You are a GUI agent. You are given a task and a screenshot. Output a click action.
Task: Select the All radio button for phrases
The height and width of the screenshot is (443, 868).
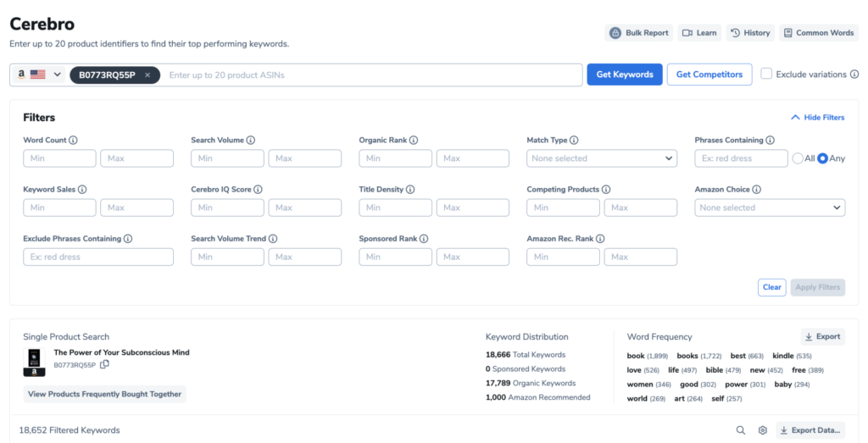pos(798,158)
